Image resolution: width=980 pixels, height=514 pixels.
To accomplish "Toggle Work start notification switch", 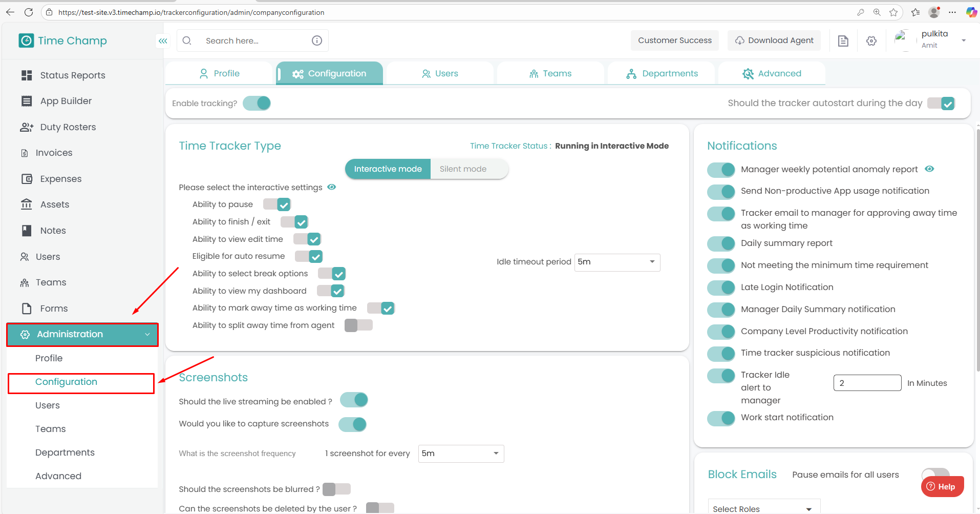I will click(x=721, y=418).
